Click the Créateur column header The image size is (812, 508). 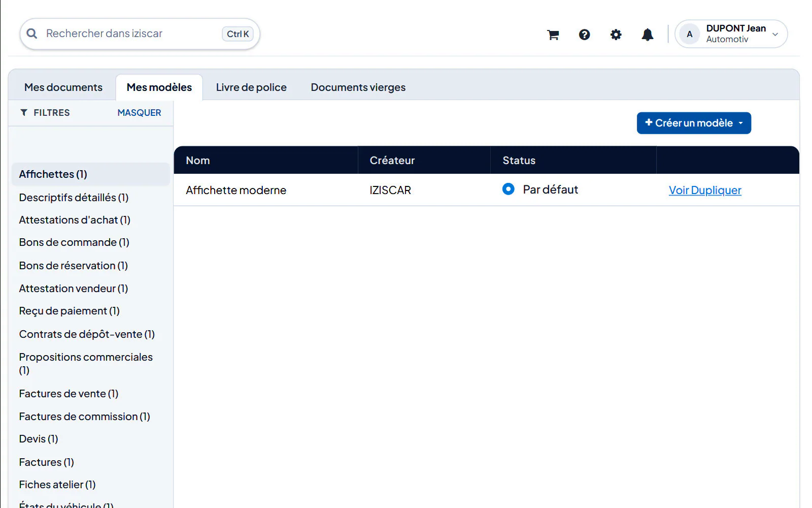tap(424, 161)
